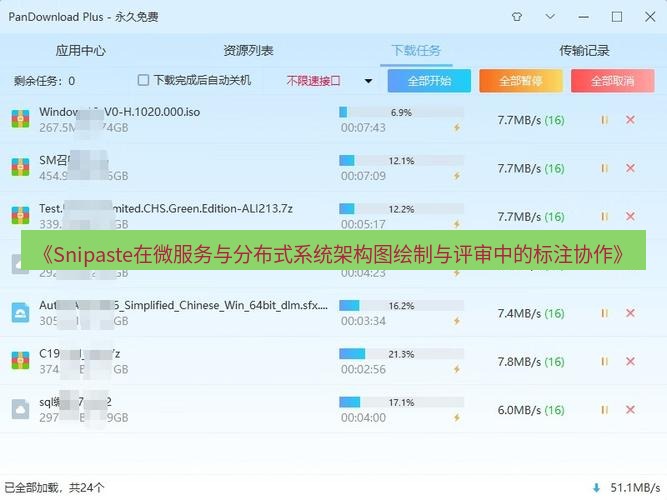This screenshot has width=667, height=500.
Task: Pause the sql download at 17.1%
Action: (x=604, y=410)
